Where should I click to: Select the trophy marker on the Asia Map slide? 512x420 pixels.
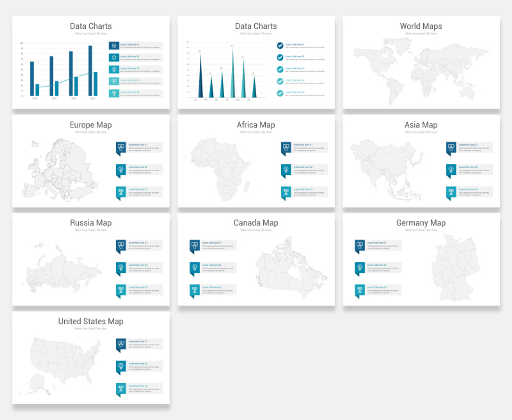(451, 192)
